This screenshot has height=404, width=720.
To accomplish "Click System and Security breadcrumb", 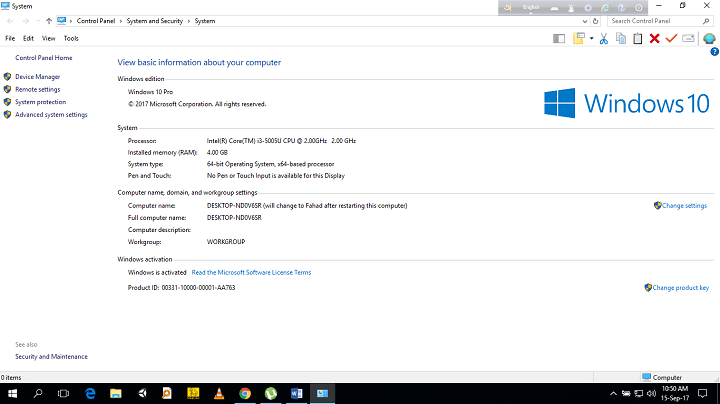I will click(155, 21).
